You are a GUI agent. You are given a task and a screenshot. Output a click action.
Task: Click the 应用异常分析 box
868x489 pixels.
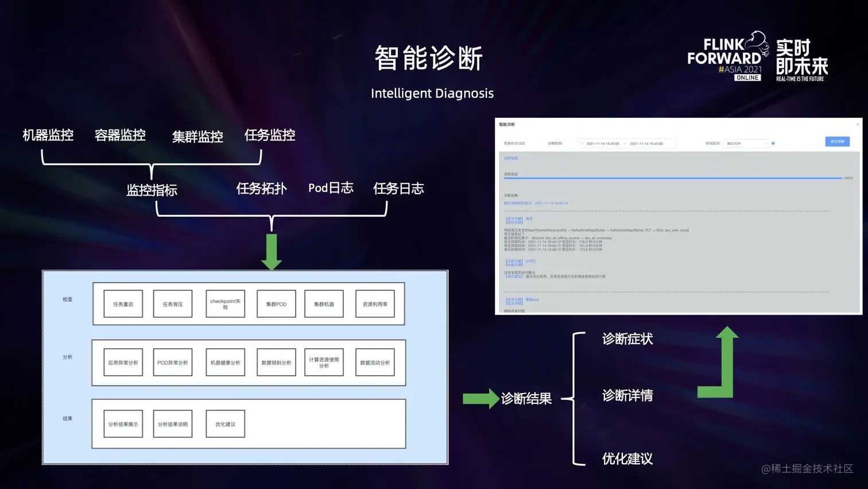click(123, 363)
